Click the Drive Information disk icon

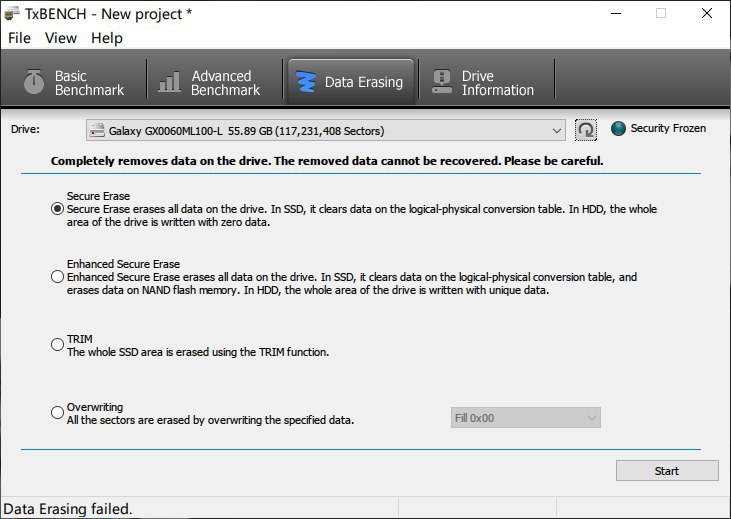441,82
